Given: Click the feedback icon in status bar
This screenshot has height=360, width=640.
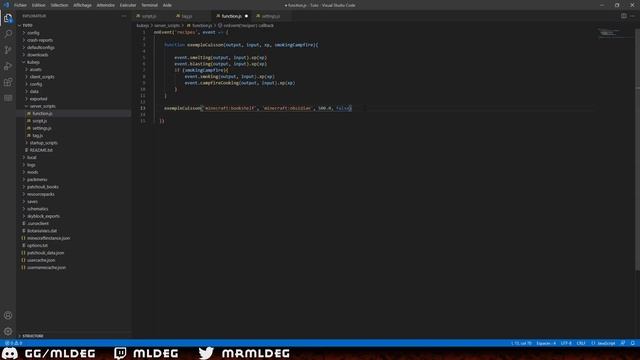Looking at the screenshot, I should (x=623, y=343).
